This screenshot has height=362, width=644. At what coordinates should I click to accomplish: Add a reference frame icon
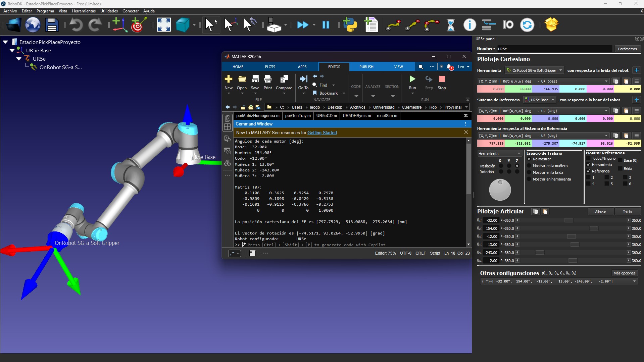[119, 25]
